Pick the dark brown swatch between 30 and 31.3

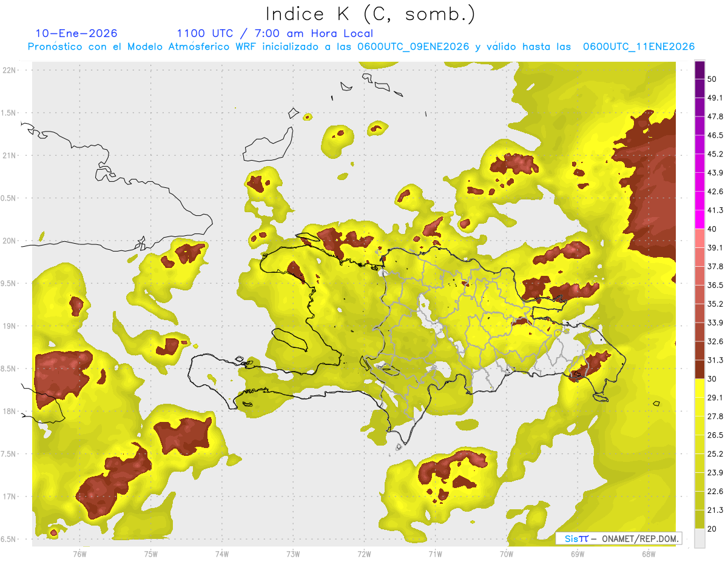tap(699, 369)
